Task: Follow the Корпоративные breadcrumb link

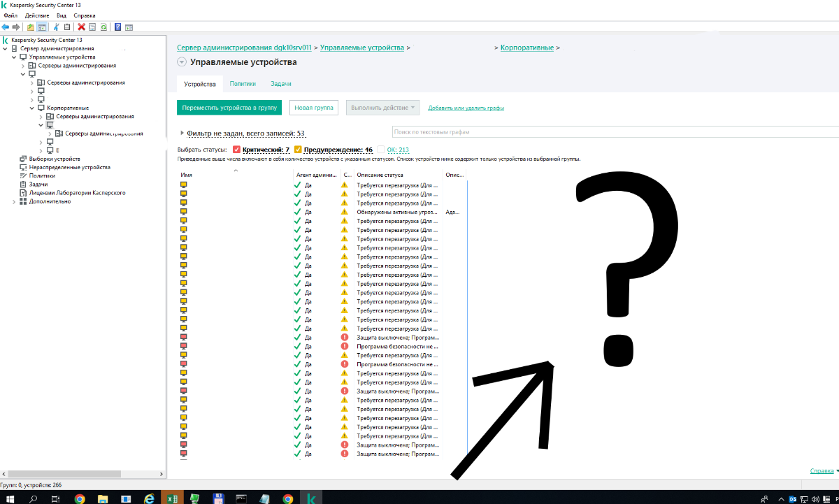Action: (x=527, y=48)
